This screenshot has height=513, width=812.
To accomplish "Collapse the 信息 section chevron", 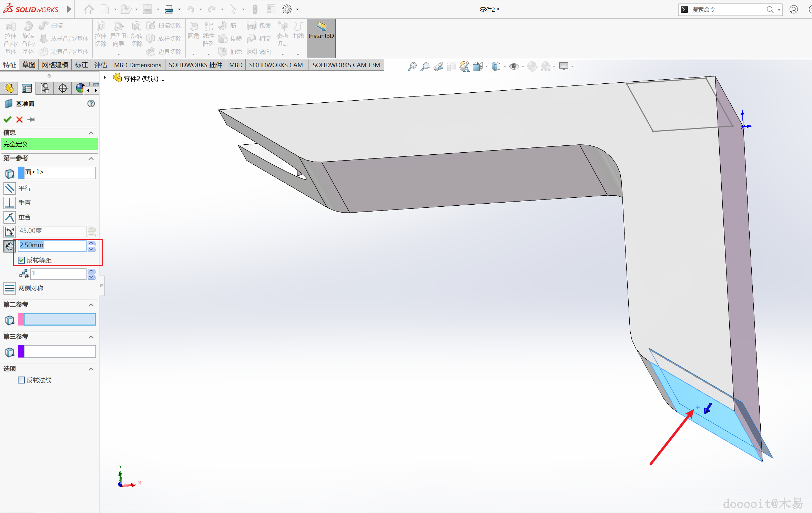I will point(91,133).
